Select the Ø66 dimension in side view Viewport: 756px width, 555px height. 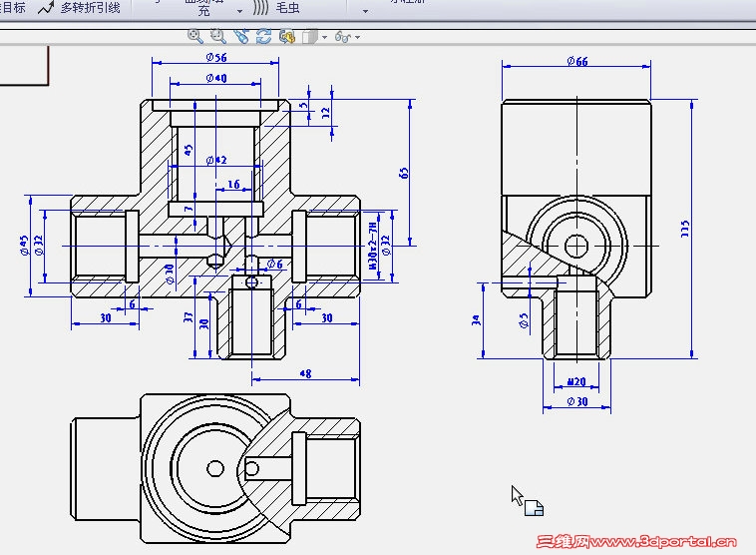click(577, 61)
